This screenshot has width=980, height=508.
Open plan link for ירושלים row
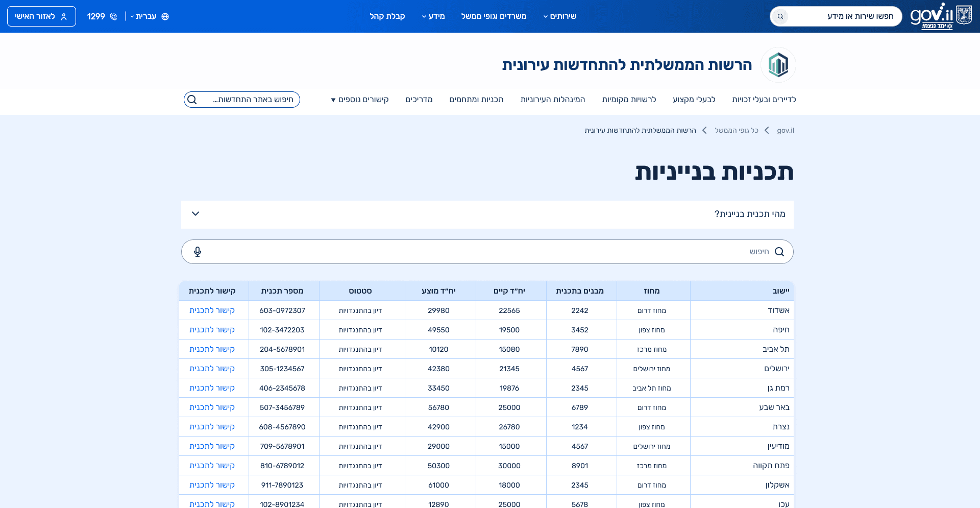(x=212, y=369)
